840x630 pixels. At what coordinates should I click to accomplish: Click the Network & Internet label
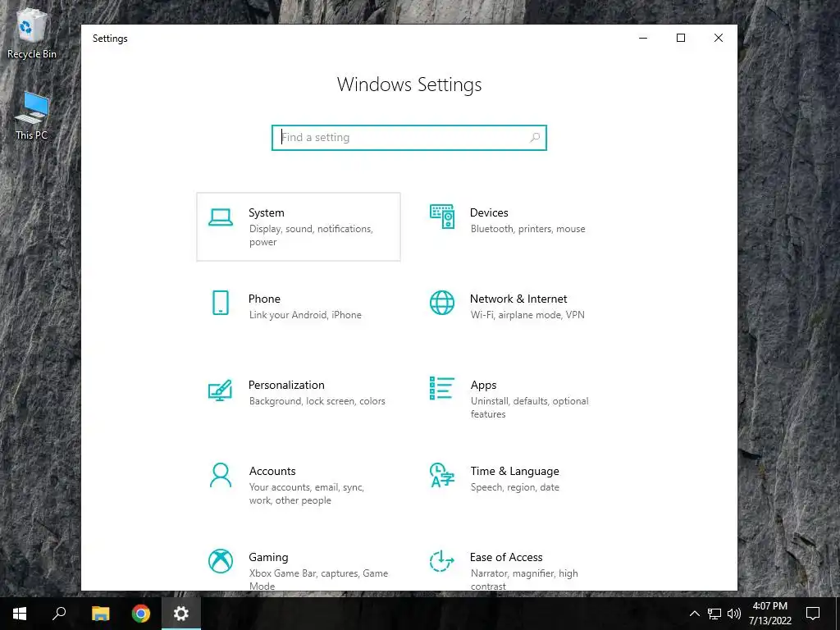[518, 299]
